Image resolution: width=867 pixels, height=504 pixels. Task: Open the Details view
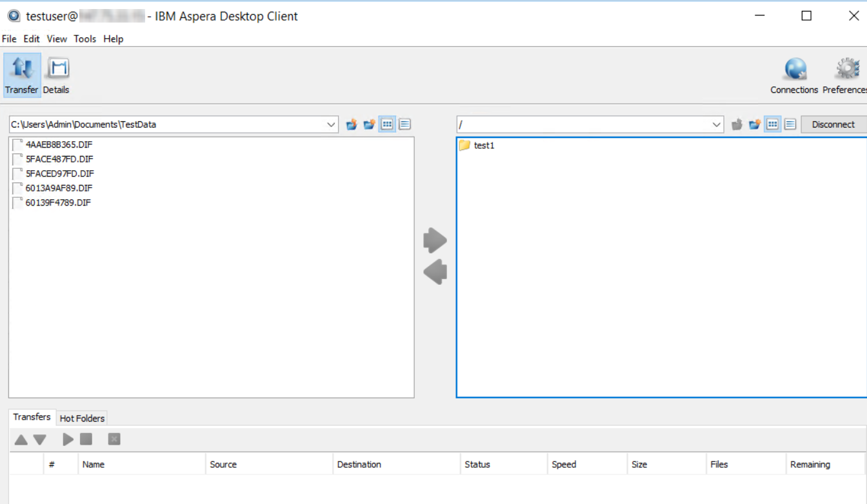click(x=57, y=75)
